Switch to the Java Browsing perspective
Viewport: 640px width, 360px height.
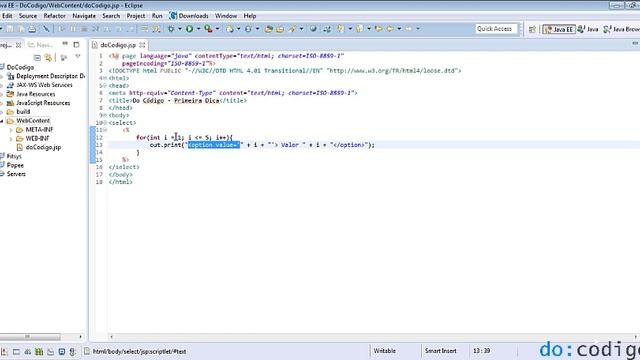tap(621, 29)
